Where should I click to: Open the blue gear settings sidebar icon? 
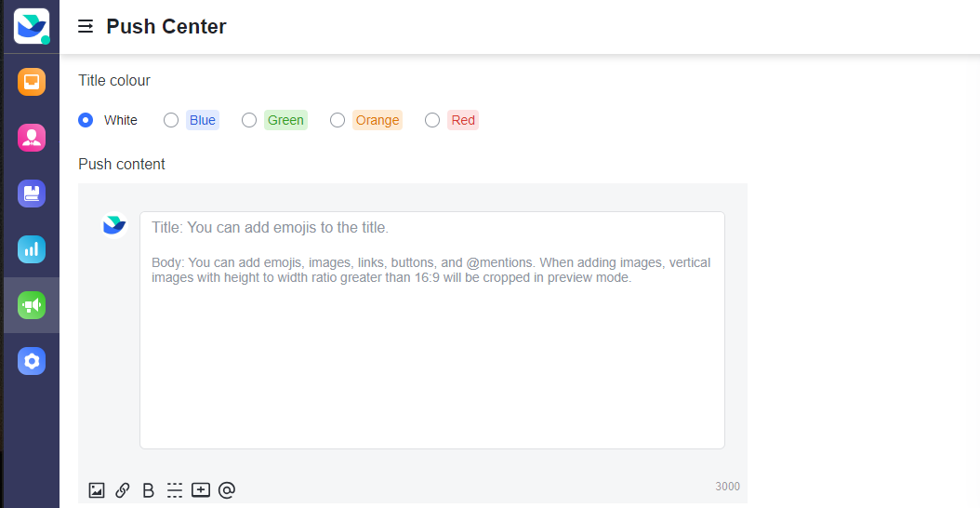click(x=32, y=361)
